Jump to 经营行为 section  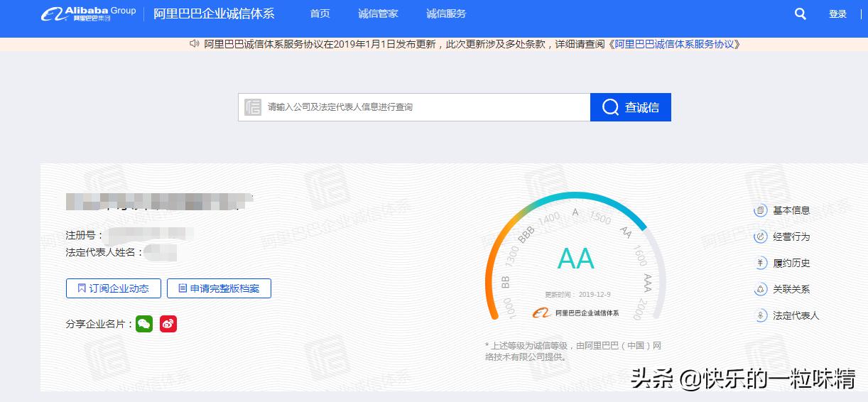pyautogui.click(x=791, y=237)
